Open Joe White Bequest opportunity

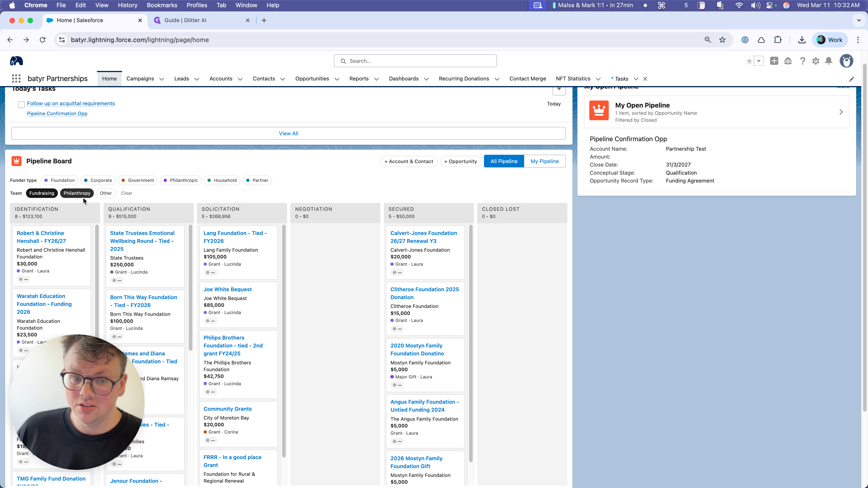coord(227,289)
